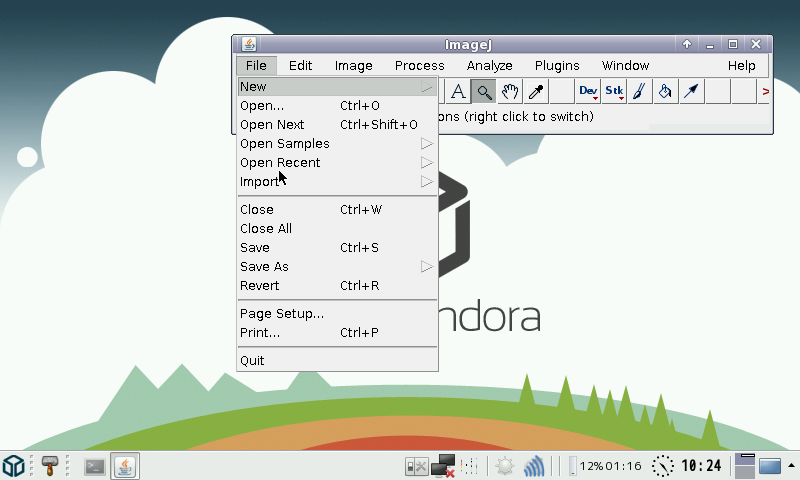Choose Quit from the File menu
Image resolution: width=800 pixels, height=480 pixels.
pyautogui.click(x=337, y=361)
